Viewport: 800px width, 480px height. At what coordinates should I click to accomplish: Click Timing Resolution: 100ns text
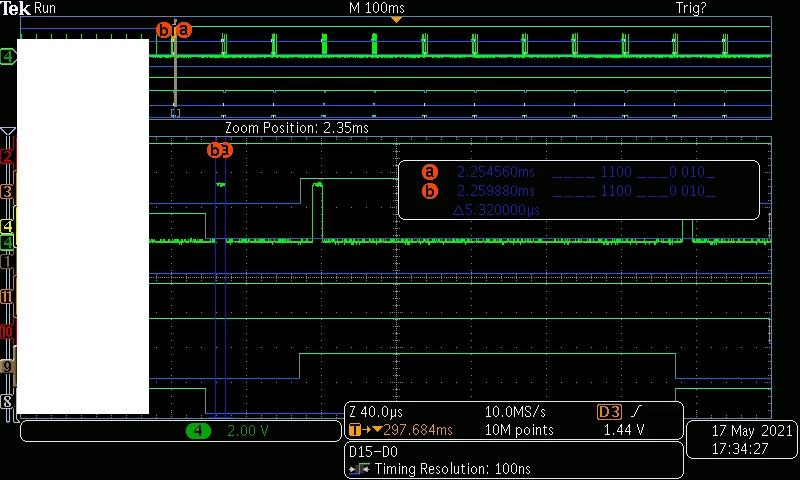453,469
